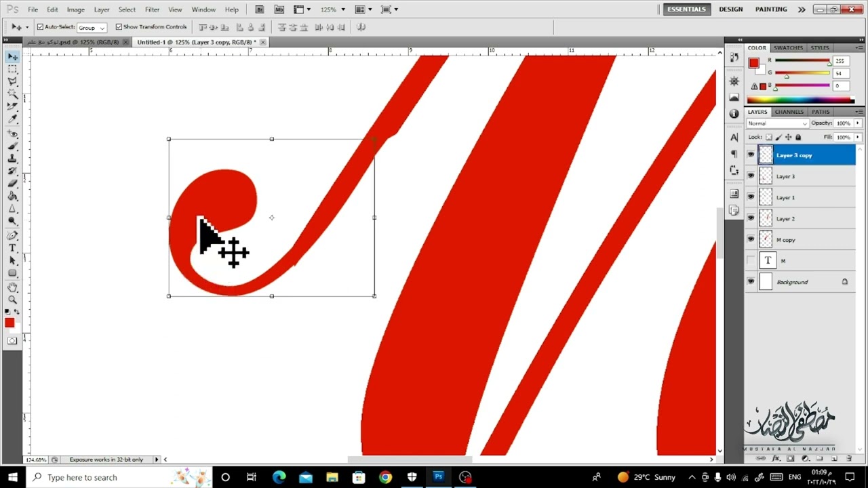Select the Paint Bucket tool
The image size is (868, 488).
[12, 196]
